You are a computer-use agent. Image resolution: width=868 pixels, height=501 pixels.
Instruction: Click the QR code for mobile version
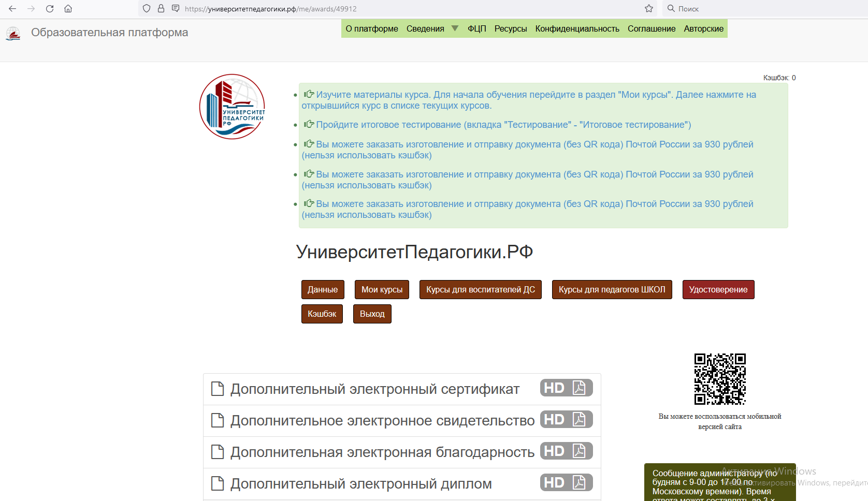(720, 379)
